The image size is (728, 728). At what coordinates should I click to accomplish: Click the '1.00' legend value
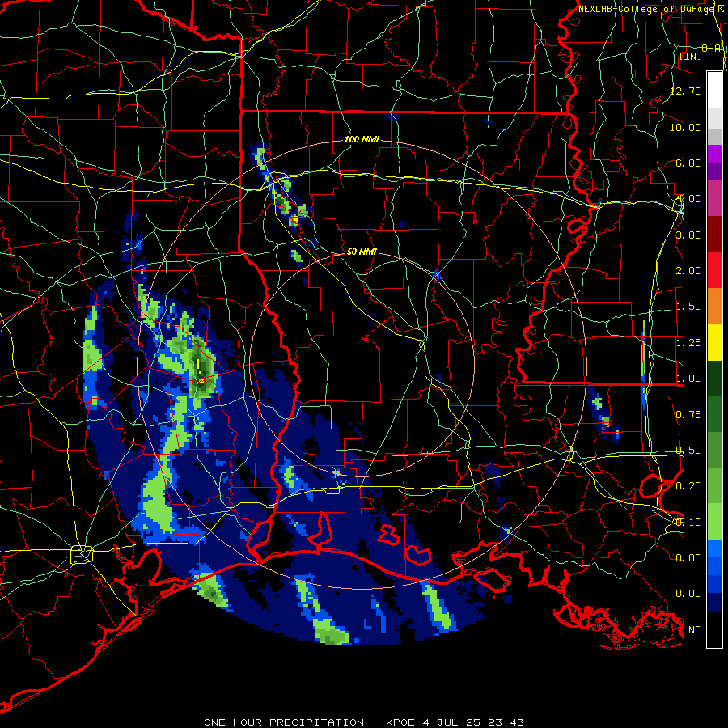point(688,378)
